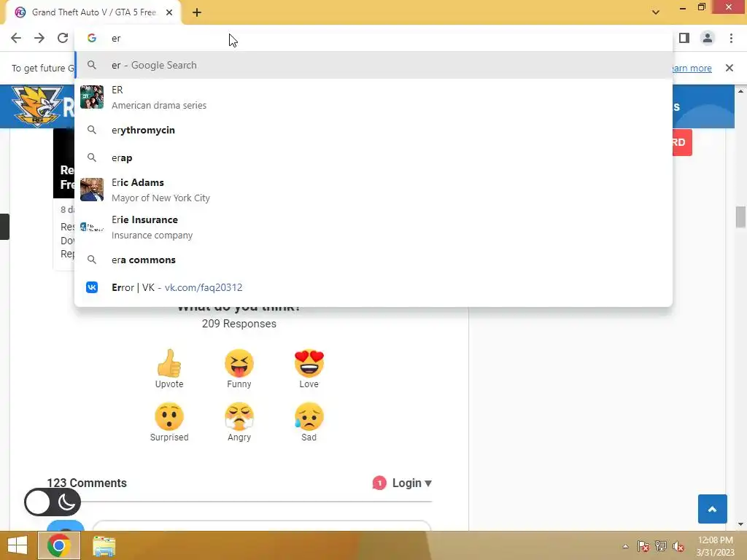This screenshot has height=560, width=747.
Task: Choose ER American drama series suggestion
Action: tap(373, 97)
